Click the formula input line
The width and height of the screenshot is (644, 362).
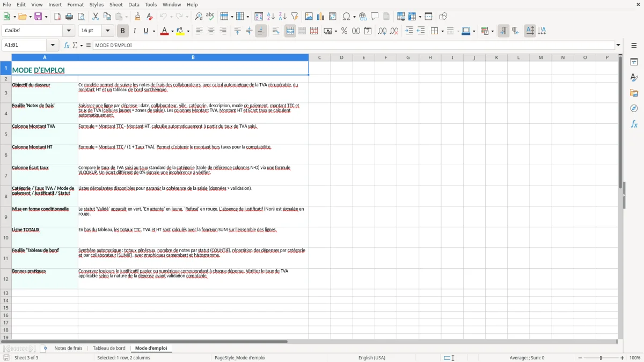click(x=354, y=45)
